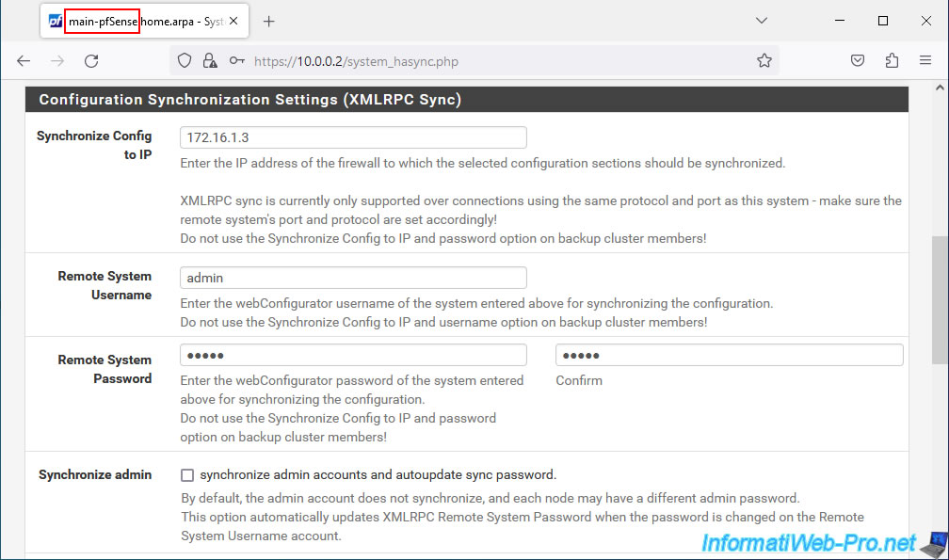
Task: Open a new browser tab
Action: click(268, 22)
